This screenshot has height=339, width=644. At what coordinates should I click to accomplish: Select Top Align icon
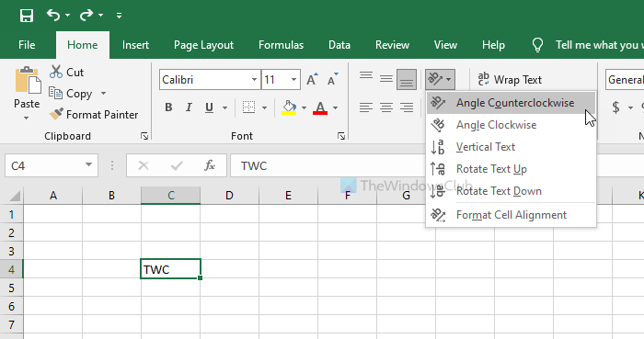click(x=366, y=75)
